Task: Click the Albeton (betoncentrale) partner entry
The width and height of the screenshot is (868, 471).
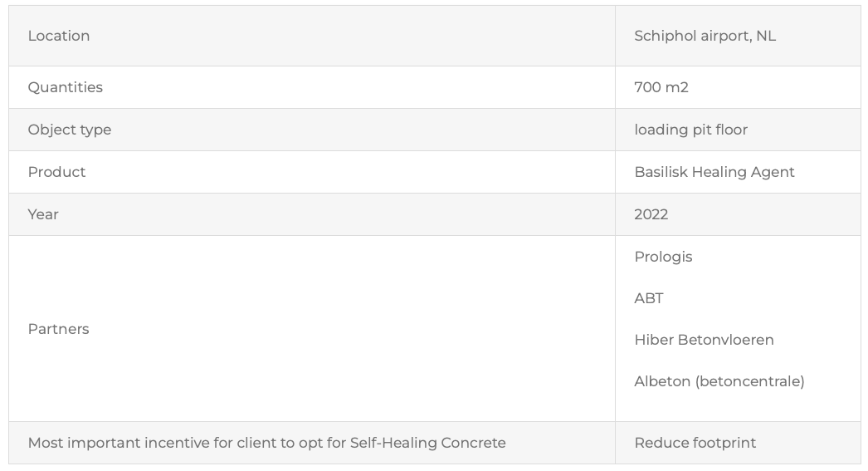Action: pyautogui.click(x=719, y=381)
